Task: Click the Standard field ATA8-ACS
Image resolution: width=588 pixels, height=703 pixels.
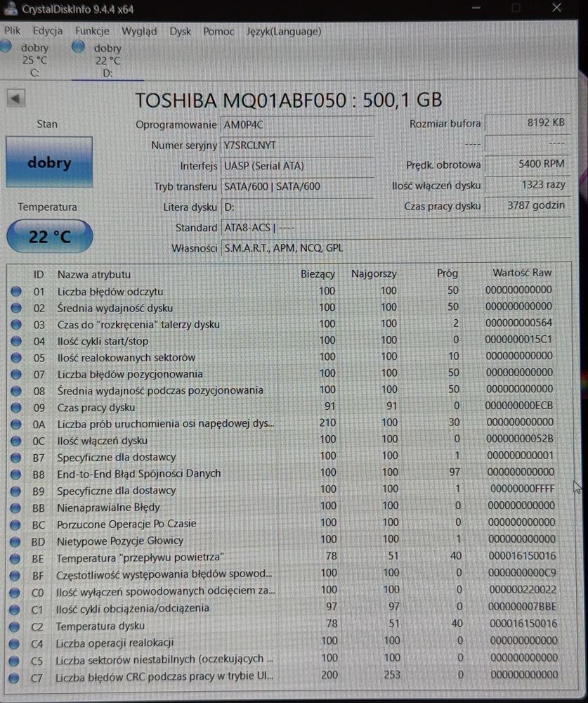Action: tap(396, 227)
